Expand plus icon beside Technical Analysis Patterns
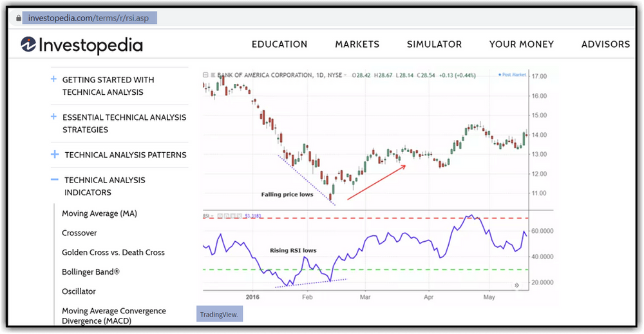644x334 pixels. click(55, 155)
